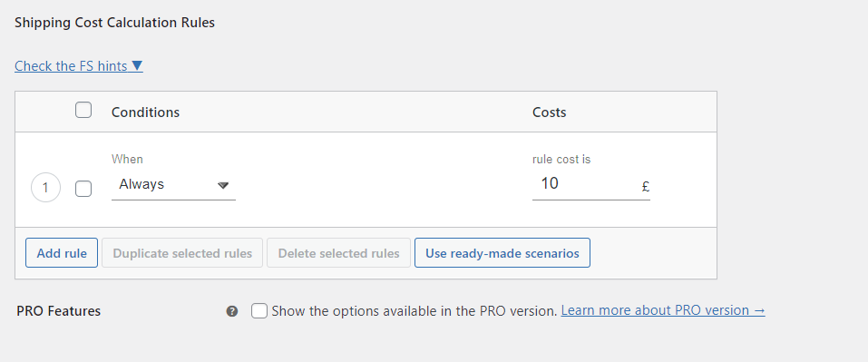Viewport: 868px width, 362px height.
Task: Click the Conditions column header
Action: [x=146, y=113]
